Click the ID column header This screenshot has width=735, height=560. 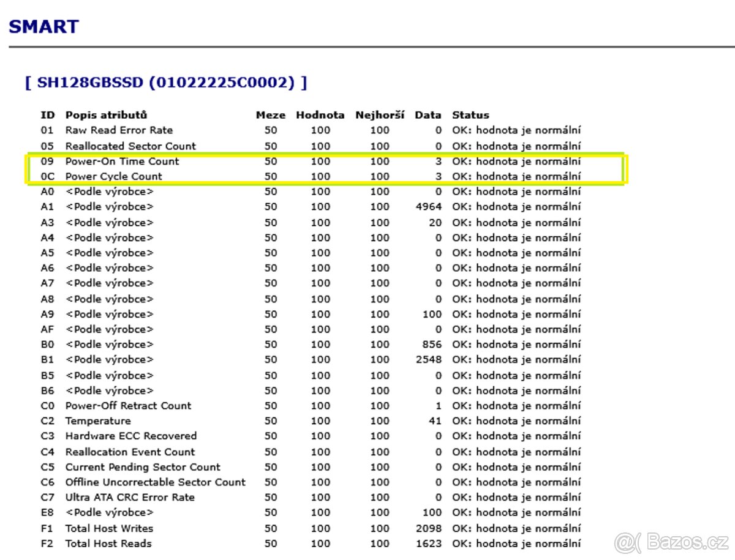coord(47,115)
